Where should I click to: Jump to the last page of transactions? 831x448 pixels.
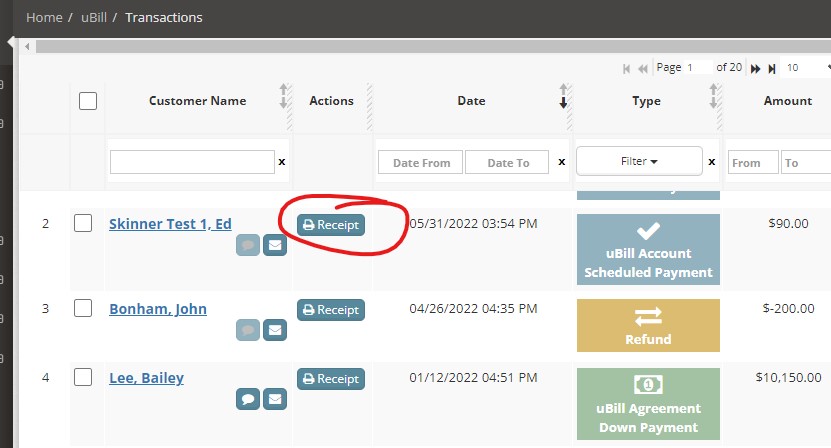(771, 68)
